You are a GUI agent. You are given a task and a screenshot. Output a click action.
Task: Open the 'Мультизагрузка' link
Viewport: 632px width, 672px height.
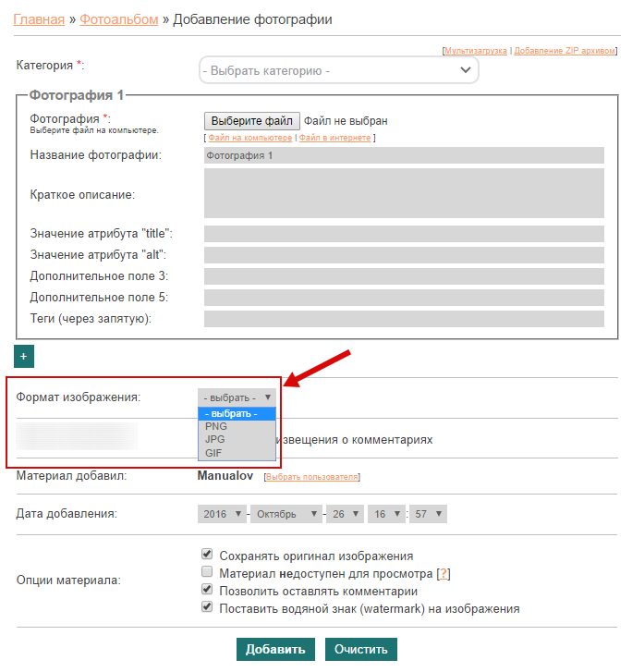coord(476,51)
